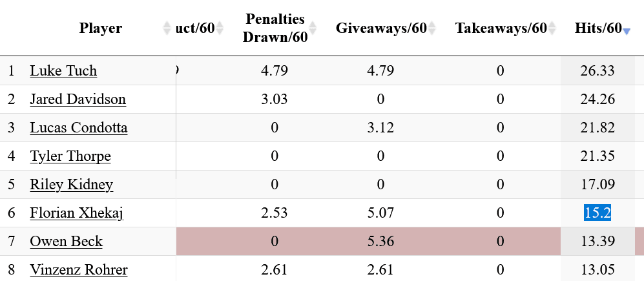The width and height of the screenshot is (644, 281).
Task: Open the Jared Davidson player link
Action: [x=78, y=99]
